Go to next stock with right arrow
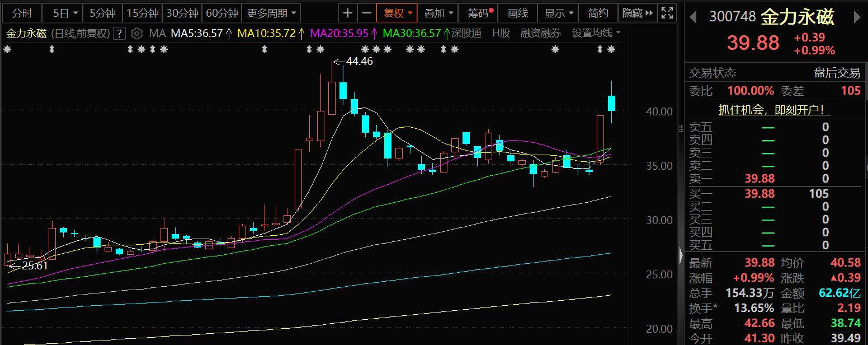The height and width of the screenshot is (345, 868). [x=857, y=17]
